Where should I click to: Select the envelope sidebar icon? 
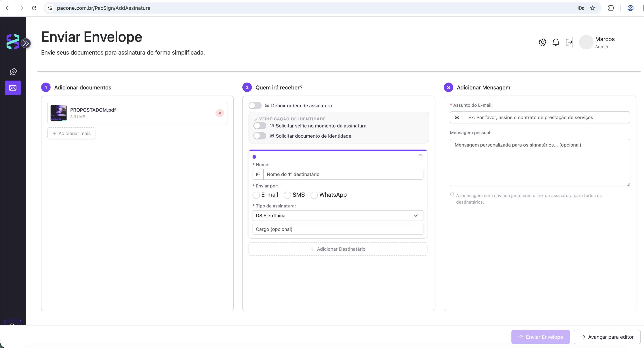pyautogui.click(x=13, y=88)
